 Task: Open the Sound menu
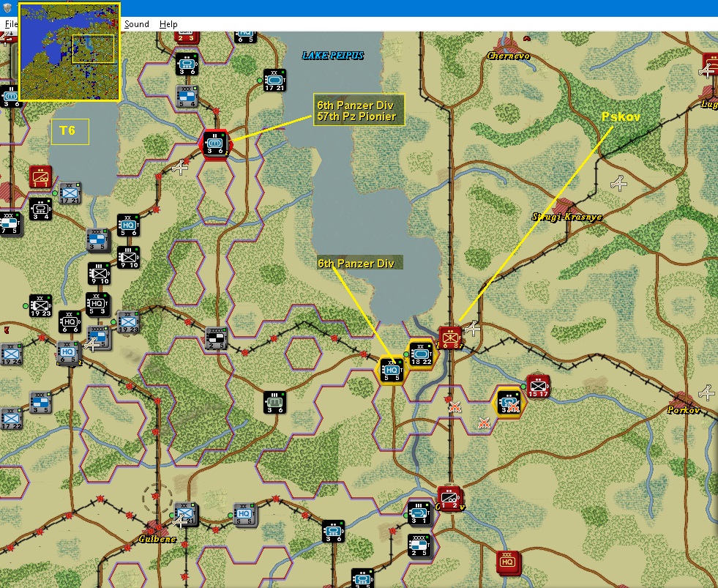(x=136, y=24)
